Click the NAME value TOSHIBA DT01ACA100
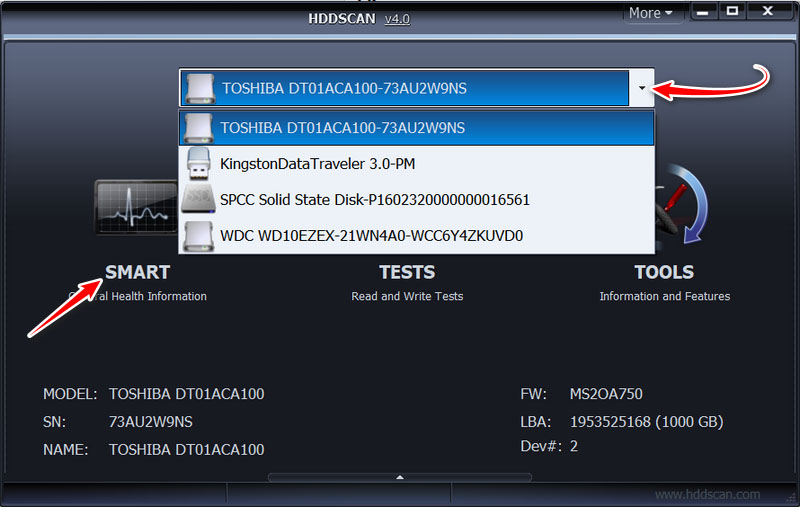This screenshot has width=800, height=507. [x=186, y=450]
